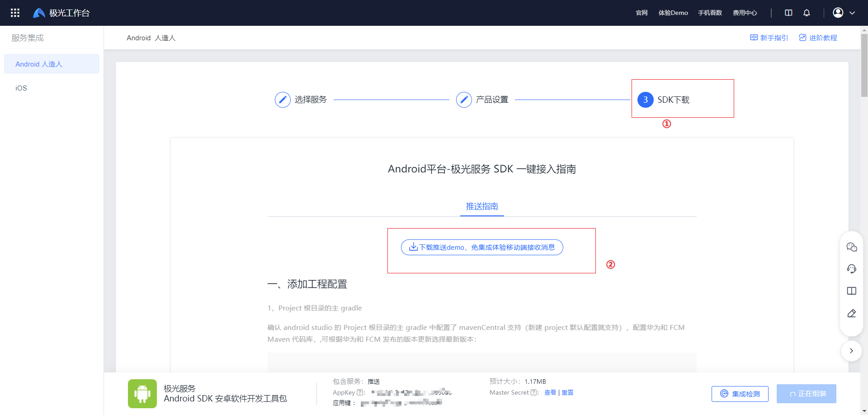Open the 官网 link
The image size is (868, 415).
pos(642,13)
